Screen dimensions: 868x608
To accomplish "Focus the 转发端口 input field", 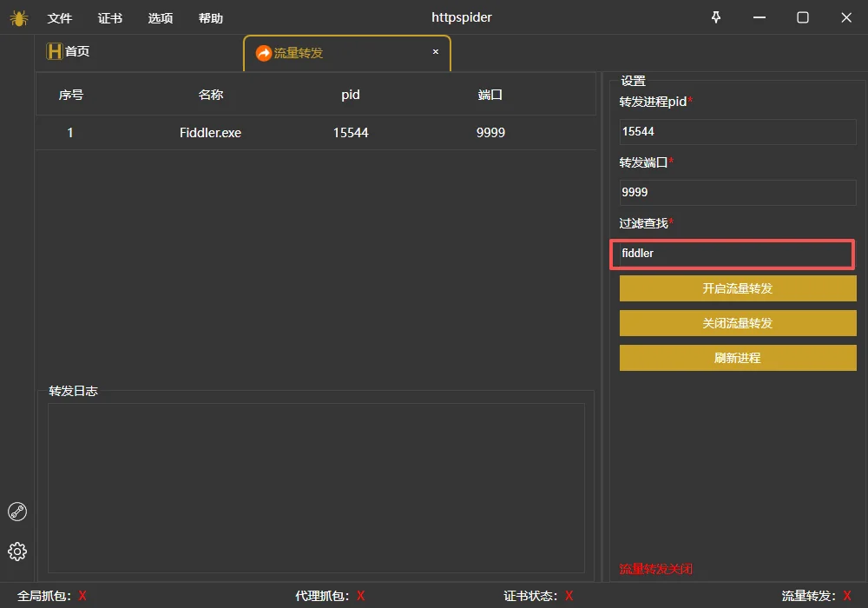I will tap(737, 192).
